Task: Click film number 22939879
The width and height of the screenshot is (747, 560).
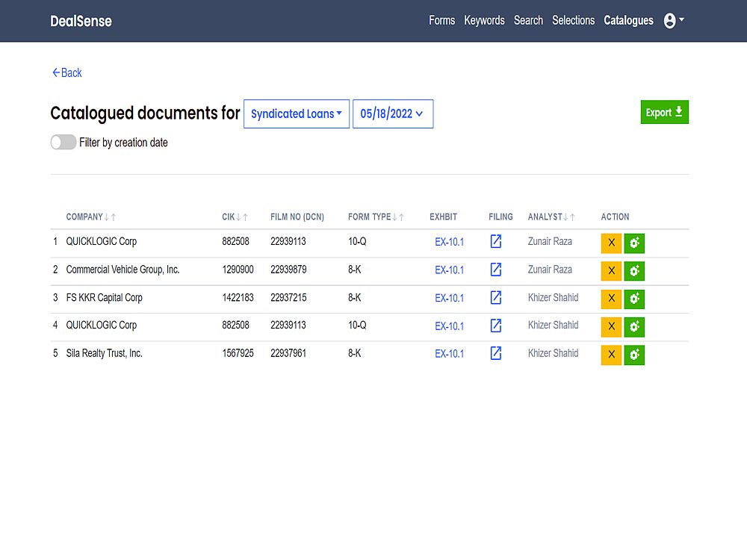Action: click(x=288, y=270)
